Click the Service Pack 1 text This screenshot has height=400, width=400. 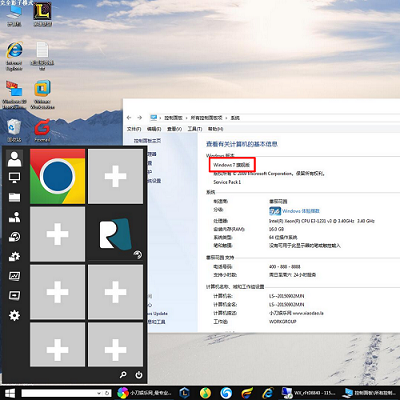point(227,182)
